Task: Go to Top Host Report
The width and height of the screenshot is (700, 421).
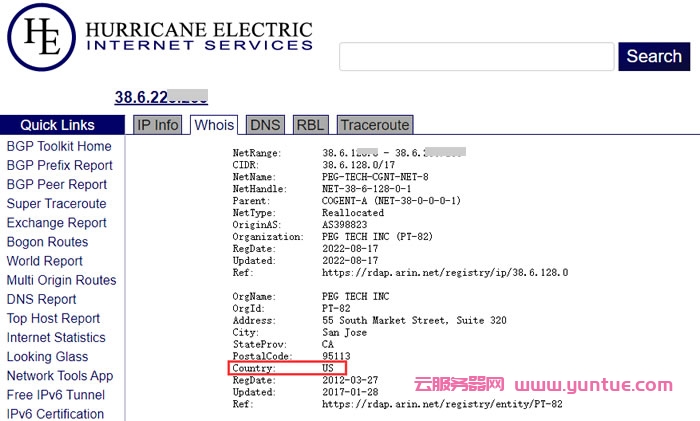Action: tap(53, 318)
